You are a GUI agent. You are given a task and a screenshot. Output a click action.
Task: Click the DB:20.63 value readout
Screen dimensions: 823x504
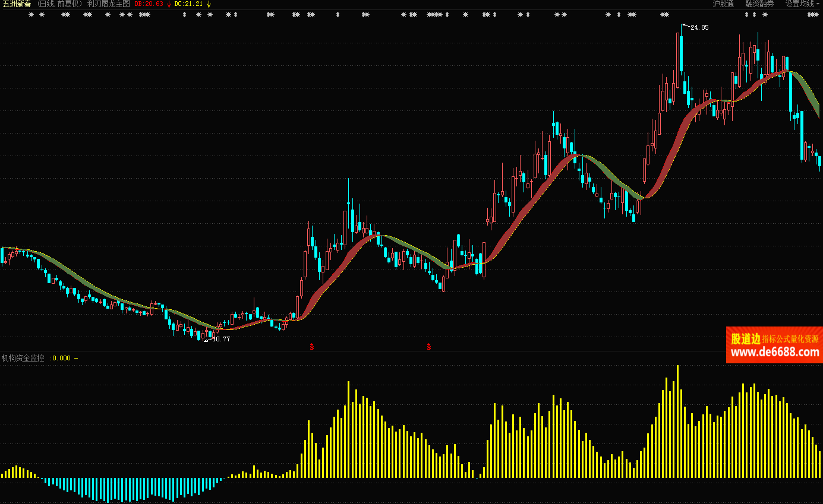pos(149,4)
